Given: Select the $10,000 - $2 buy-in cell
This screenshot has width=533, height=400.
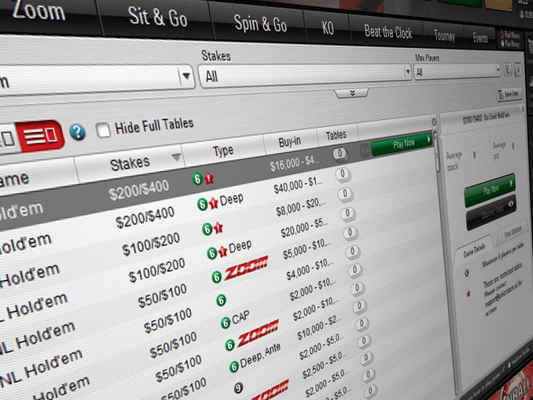Looking at the screenshot, I should pyautogui.click(x=319, y=327).
